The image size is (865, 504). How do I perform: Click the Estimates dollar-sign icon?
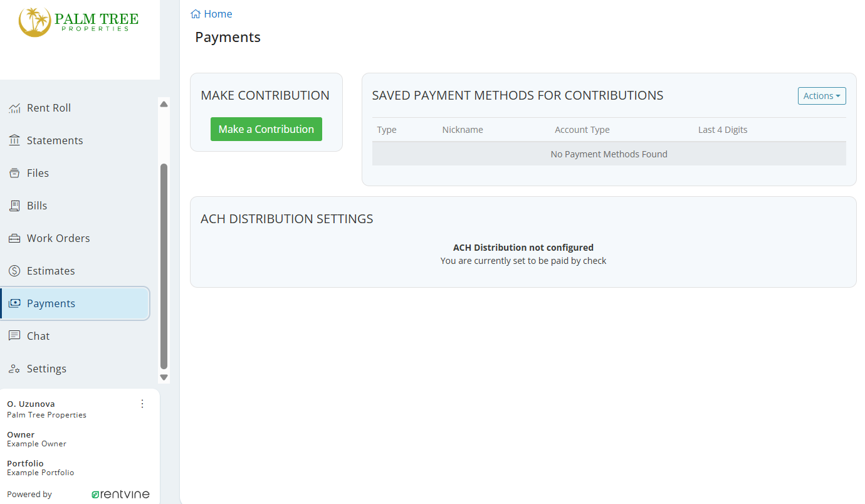tap(14, 271)
